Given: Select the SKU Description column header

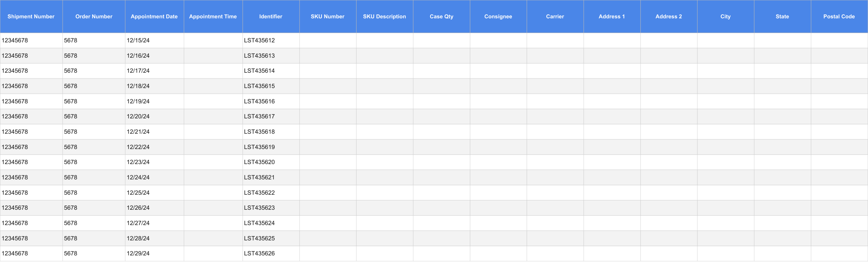Looking at the screenshot, I should coord(385,16).
